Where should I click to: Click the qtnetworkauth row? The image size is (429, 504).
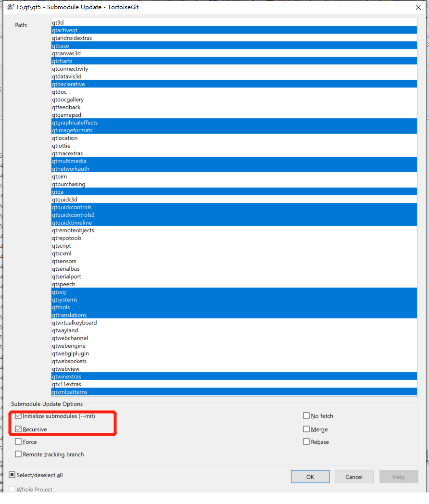(234, 169)
